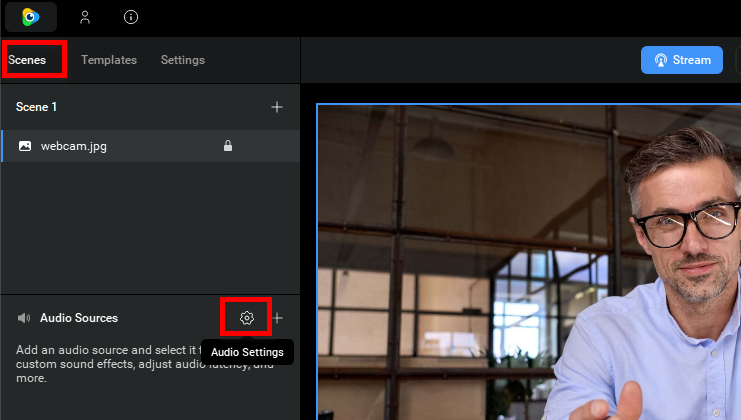741x420 pixels.
Task: Click the speaker icon beside Audio Sources
Action: 24,318
